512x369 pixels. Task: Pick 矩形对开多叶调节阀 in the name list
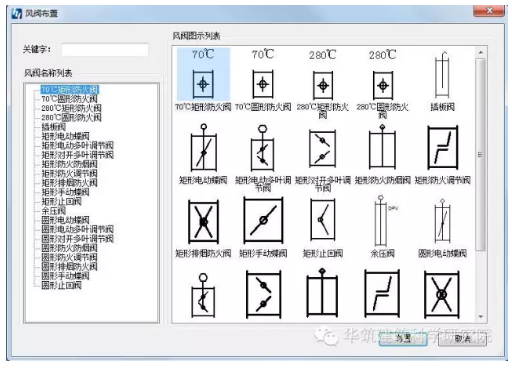77,155
